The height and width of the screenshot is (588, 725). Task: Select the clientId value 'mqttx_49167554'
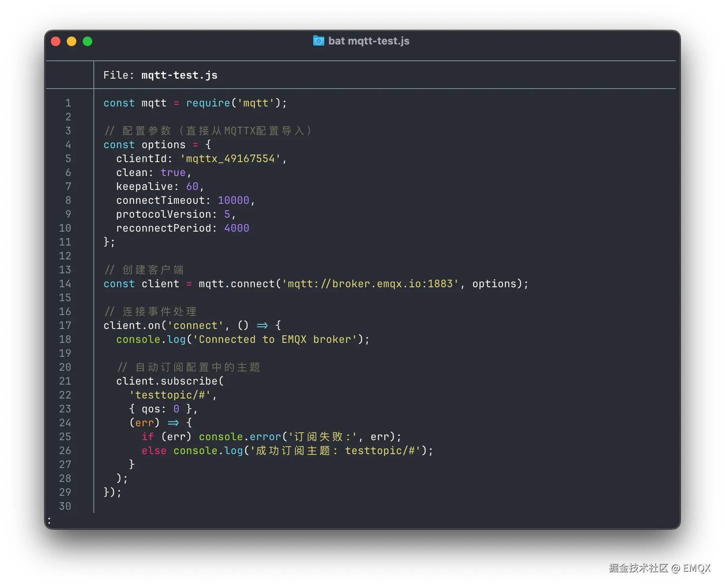(x=231, y=159)
